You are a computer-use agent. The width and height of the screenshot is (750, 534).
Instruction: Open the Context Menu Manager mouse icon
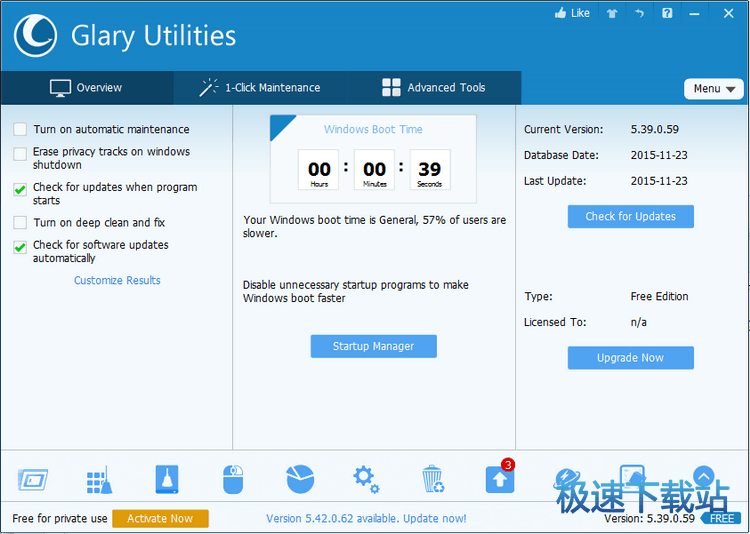[233, 479]
